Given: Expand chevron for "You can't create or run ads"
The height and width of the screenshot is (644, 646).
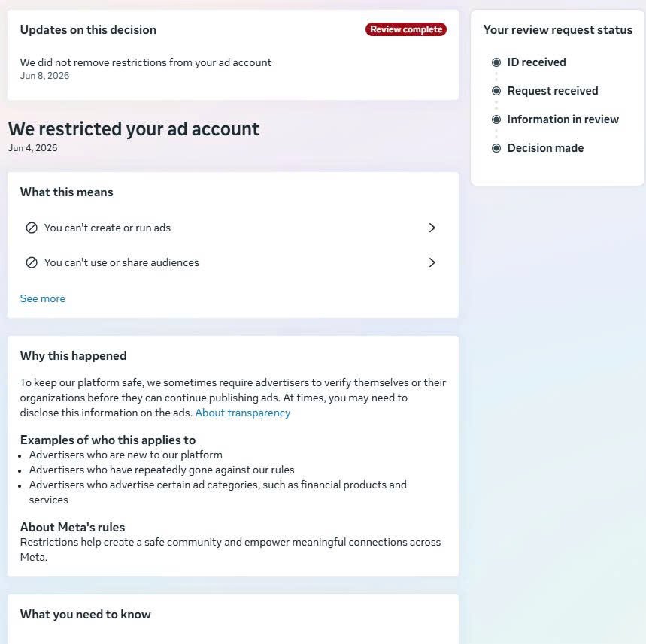Looking at the screenshot, I should coord(432,228).
